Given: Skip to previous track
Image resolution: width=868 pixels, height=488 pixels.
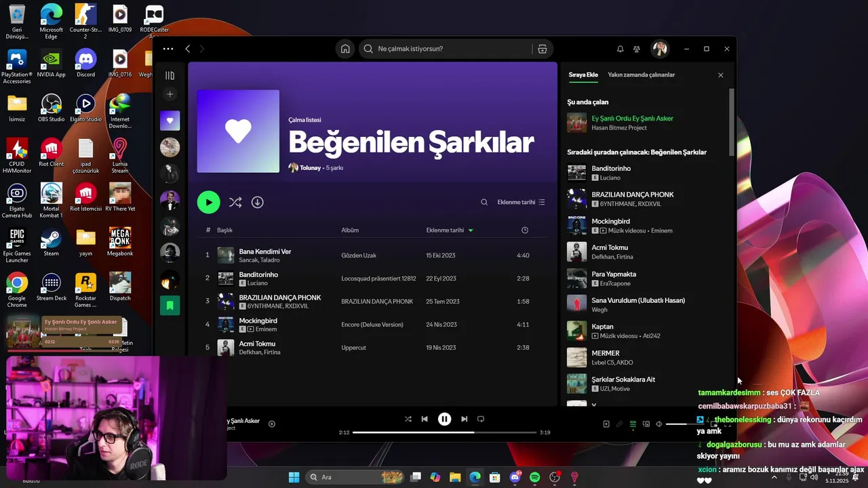Looking at the screenshot, I should 425,419.
